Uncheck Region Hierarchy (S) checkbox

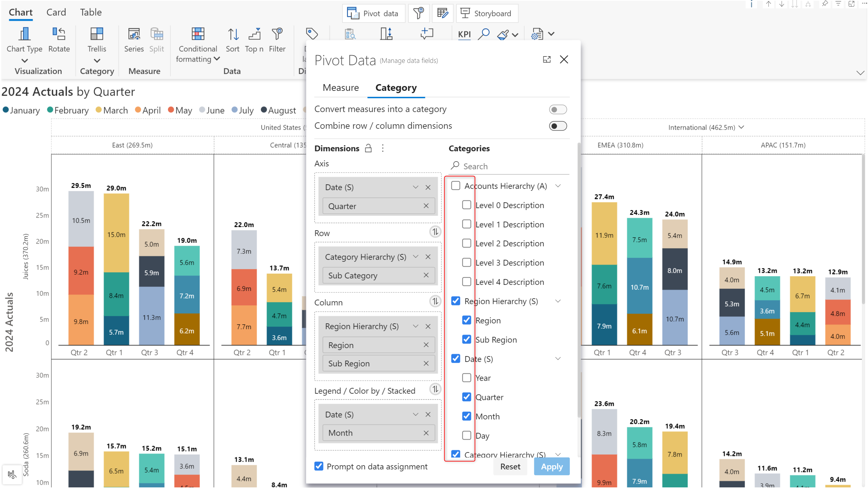tap(456, 301)
